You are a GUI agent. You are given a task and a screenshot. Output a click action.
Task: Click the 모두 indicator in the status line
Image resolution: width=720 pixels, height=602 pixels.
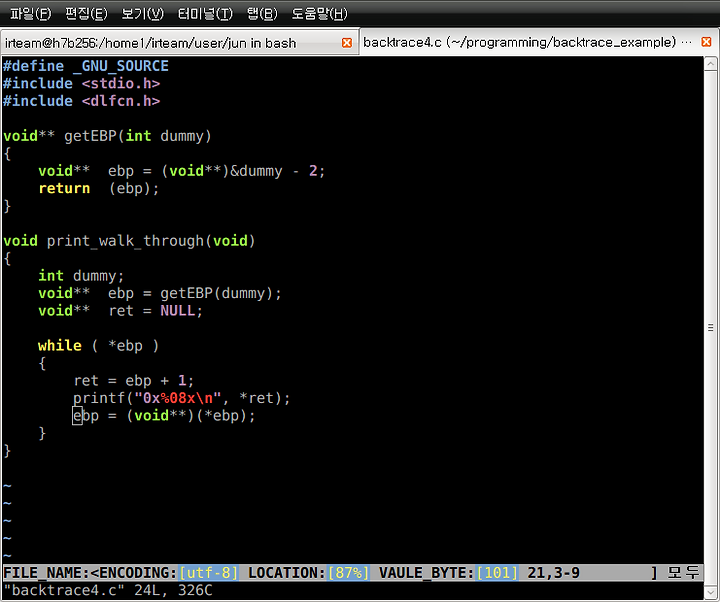683,573
